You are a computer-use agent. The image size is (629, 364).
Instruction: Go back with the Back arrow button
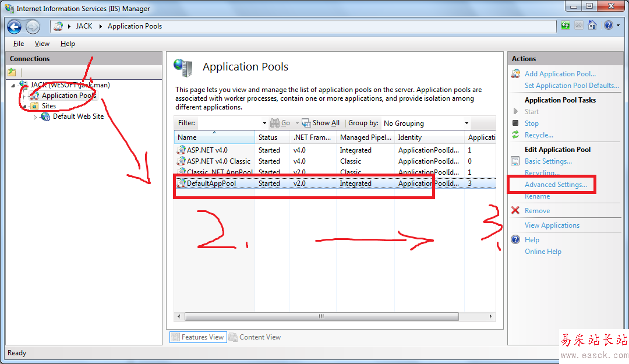pos(15,27)
